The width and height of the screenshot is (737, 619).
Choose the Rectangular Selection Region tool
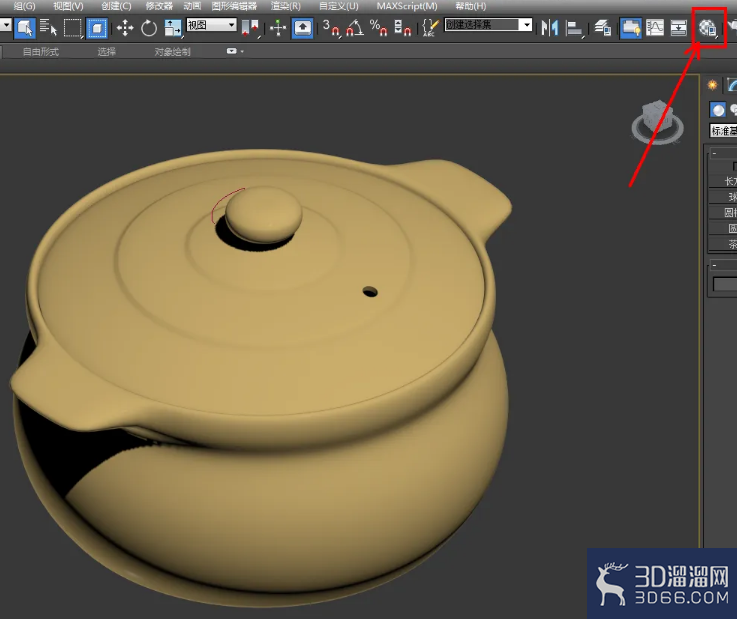point(72,28)
